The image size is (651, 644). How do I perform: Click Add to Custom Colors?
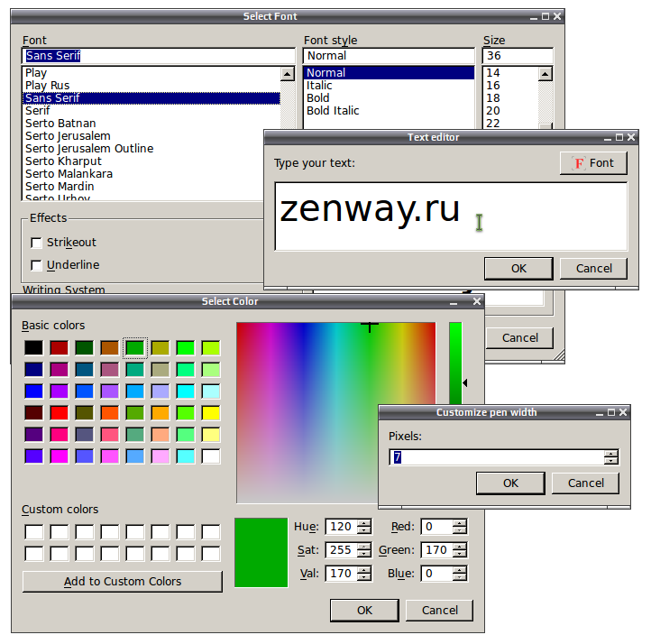coord(123,581)
